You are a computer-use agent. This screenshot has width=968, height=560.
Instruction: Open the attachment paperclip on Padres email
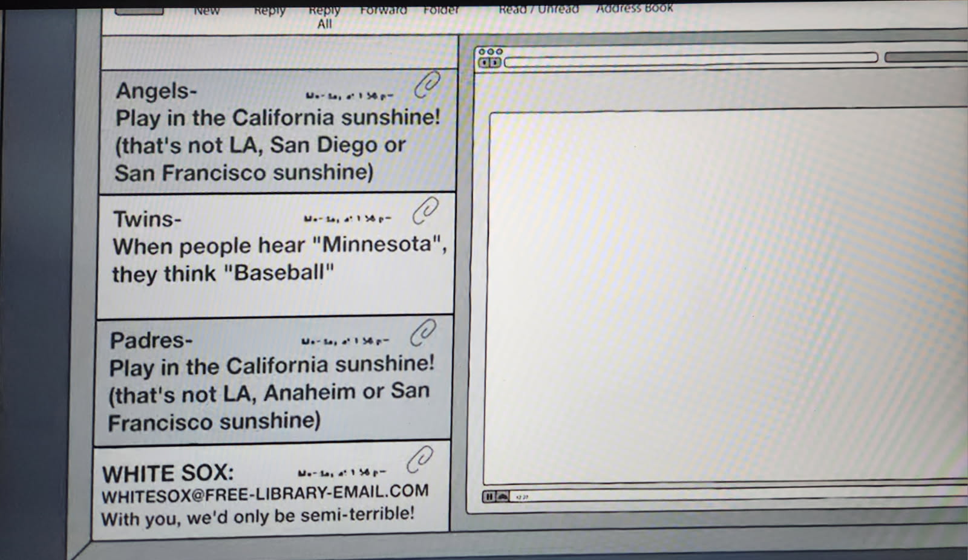click(x=423, y=333)
